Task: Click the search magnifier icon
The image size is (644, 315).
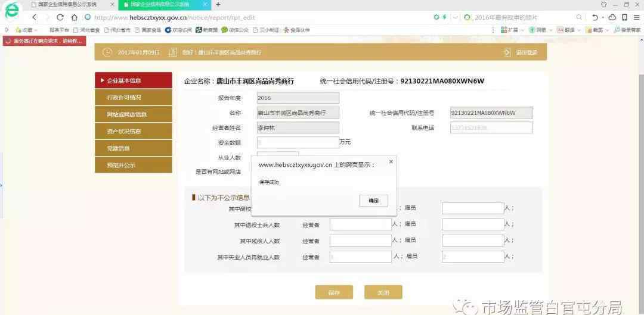Action: click(x=580, y=17)
